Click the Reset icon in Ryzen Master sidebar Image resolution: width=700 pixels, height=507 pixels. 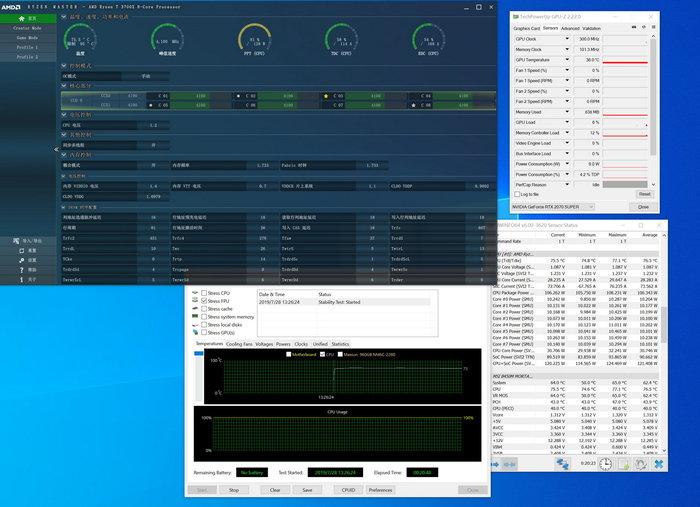pyautogui.click(x=21, y=251)
